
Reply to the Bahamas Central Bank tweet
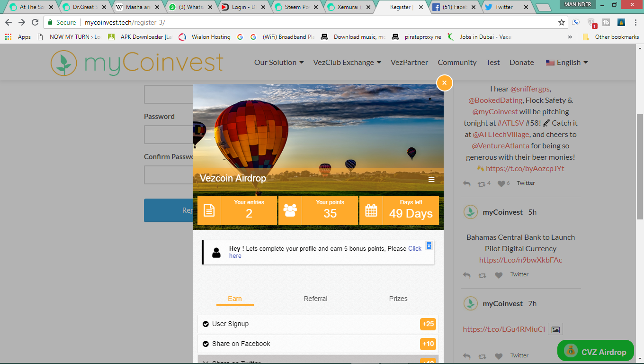coord(467,275)
